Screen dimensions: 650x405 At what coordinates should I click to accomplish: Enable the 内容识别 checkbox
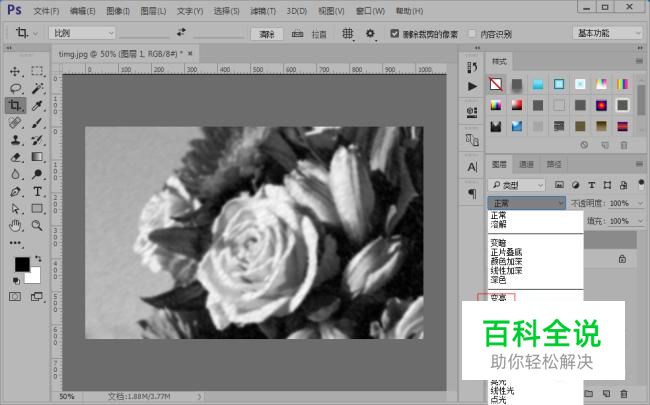472,33
